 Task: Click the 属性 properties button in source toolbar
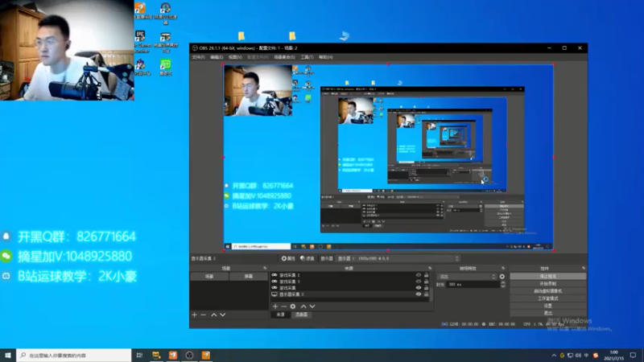(288, 258)
